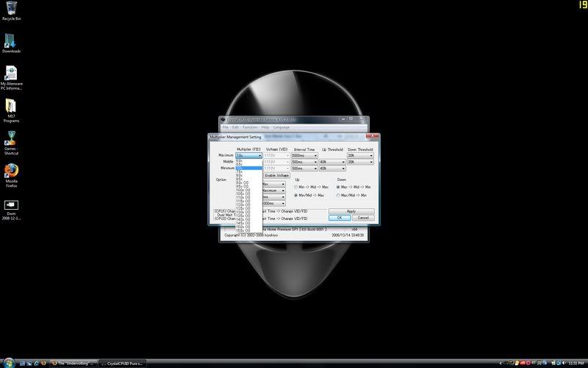Choose 12.0x OC multiplier from list
The image size is (588, 368).
(249, 205)
